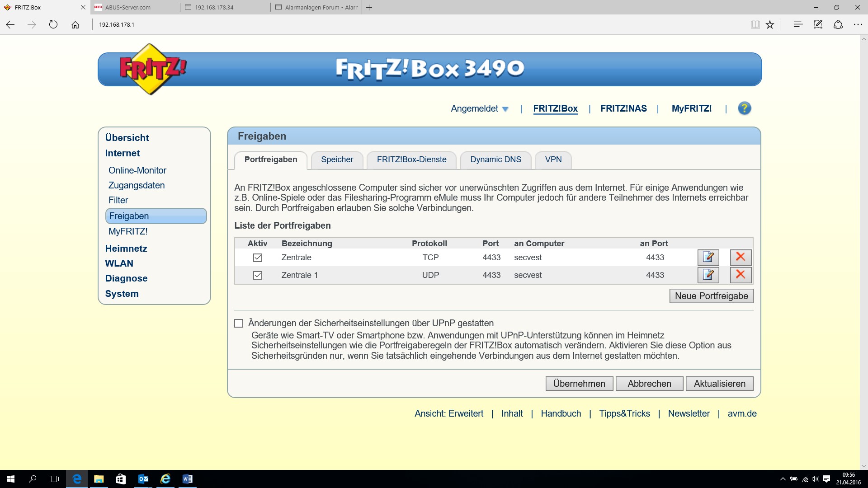
Task: Switch to the Dynamic DNS tab
Action: click(495, 160)
